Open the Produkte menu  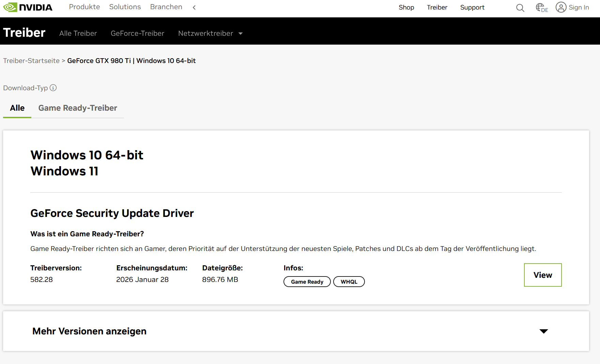tap(84, 7)
